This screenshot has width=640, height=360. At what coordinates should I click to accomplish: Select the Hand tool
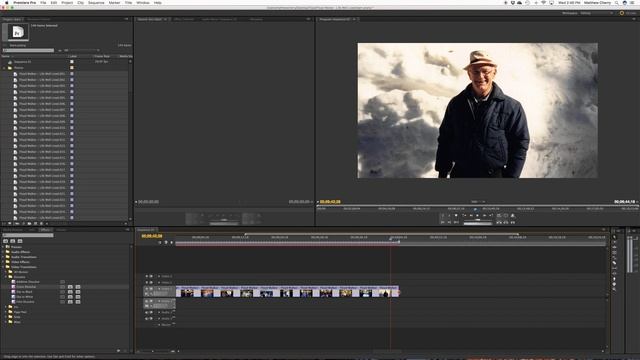click(x=614, y=284)
